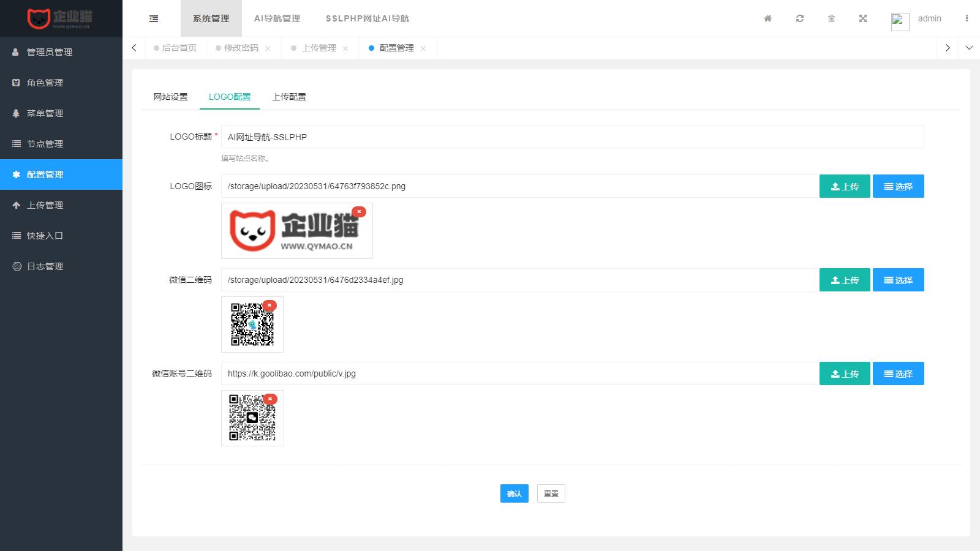The height and width of the screenshot is (551, 980).
Task: Click the LOGO标题 input field
Action: coord(572,137)
